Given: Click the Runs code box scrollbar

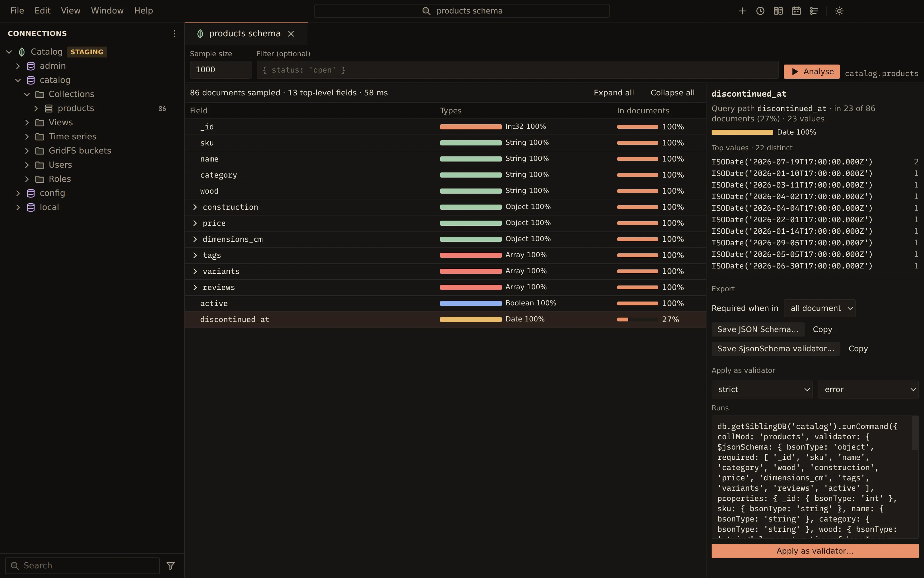Looking at the screenshot, I should point(915,433).
